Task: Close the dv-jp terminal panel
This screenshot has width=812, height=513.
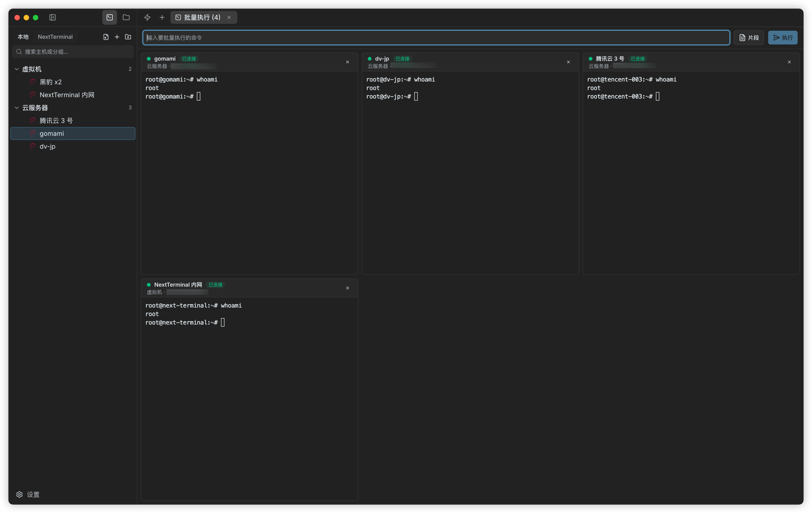Action: (568, 62)
